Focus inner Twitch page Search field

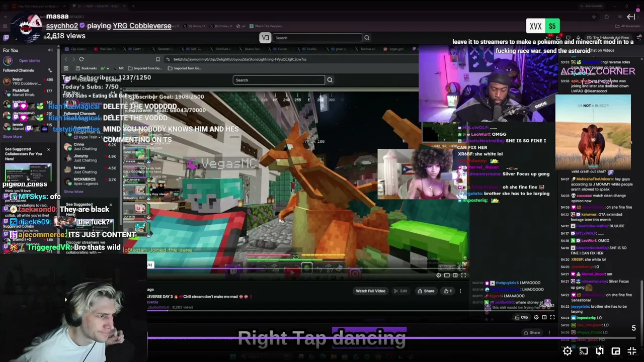point(279,80)
